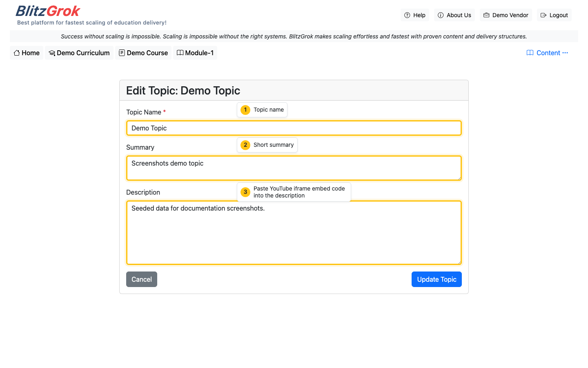Select the Topic Name input containing Demo Topic
This screenshot has height=368, width=588.
(x=294, y=128)
